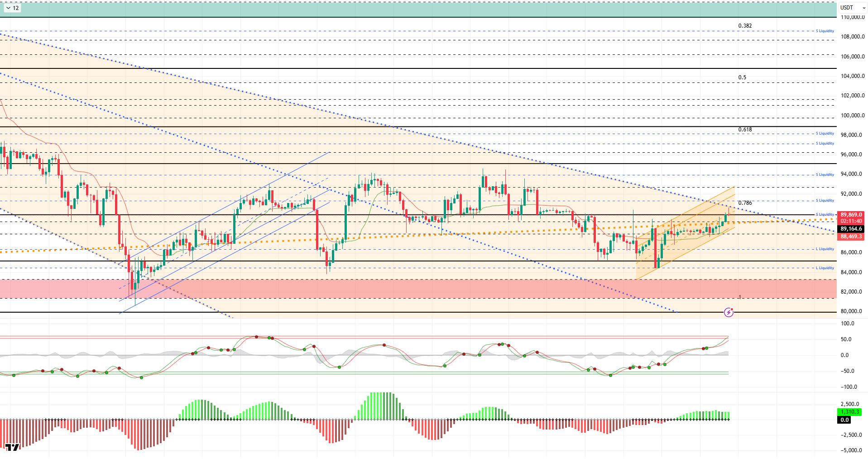Click the 88,469.3 price tag
The height and width of the screenshot is (459, 868).
point(851,237)
